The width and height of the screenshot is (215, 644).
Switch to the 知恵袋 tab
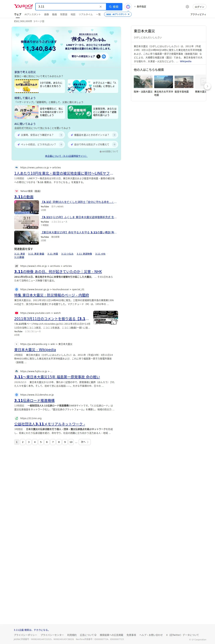pos(64,15)
